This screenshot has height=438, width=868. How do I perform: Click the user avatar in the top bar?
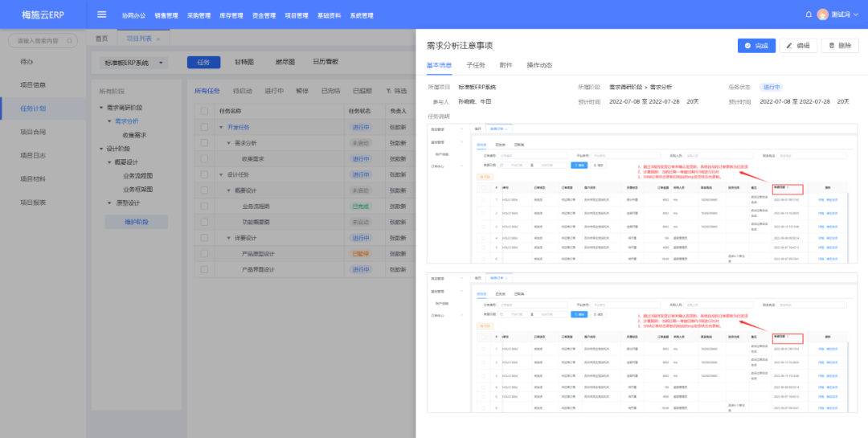click(823, 14)
